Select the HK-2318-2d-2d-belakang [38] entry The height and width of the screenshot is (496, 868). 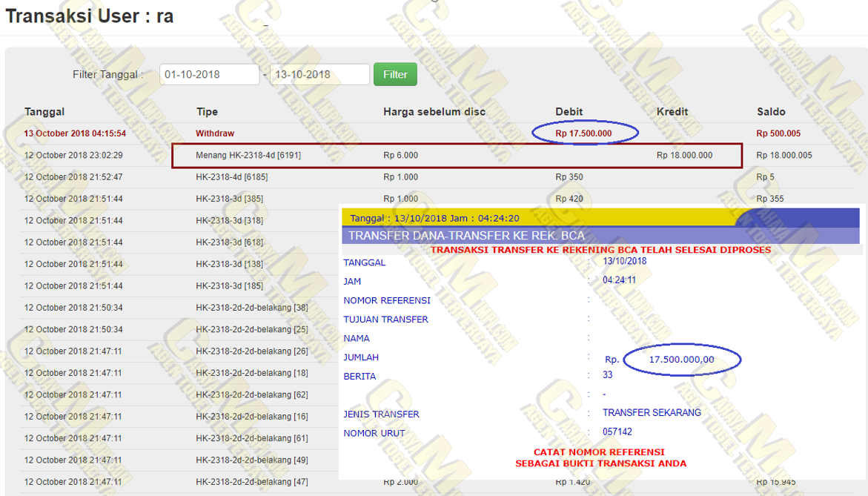(251, 308)
